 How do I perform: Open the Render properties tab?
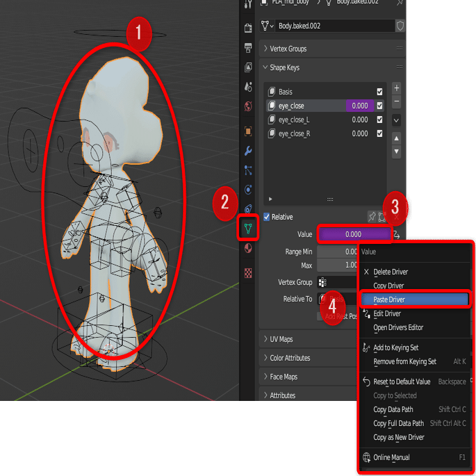tap(248, 28)
